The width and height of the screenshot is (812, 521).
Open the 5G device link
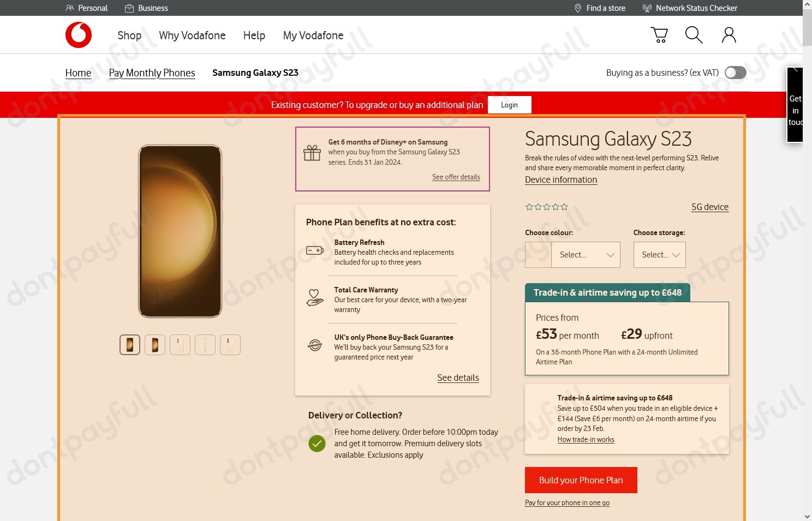pos(710,207)
